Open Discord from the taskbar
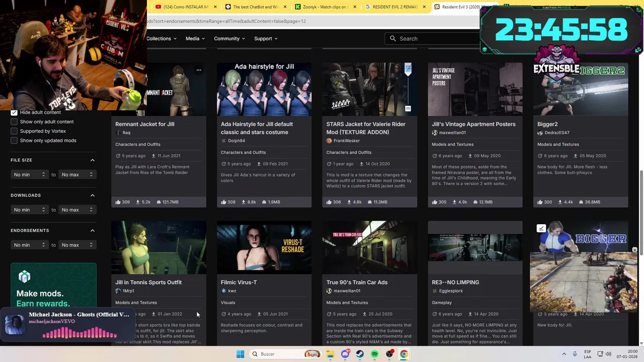The width and height of the screenshot is (644, 362). pyautogui.click(x=345, y=354)
